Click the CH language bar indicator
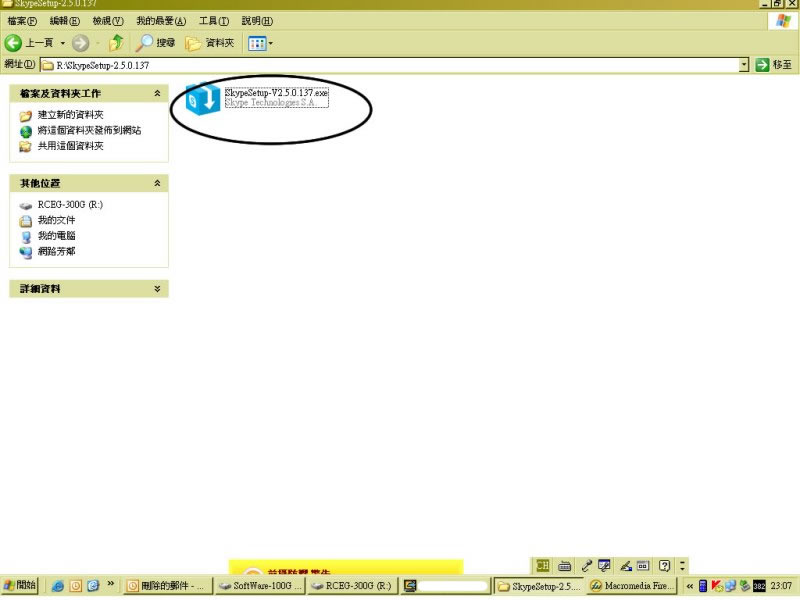Image resolution: width=800 pixels, height=600 pixels. tap(542, 565)
